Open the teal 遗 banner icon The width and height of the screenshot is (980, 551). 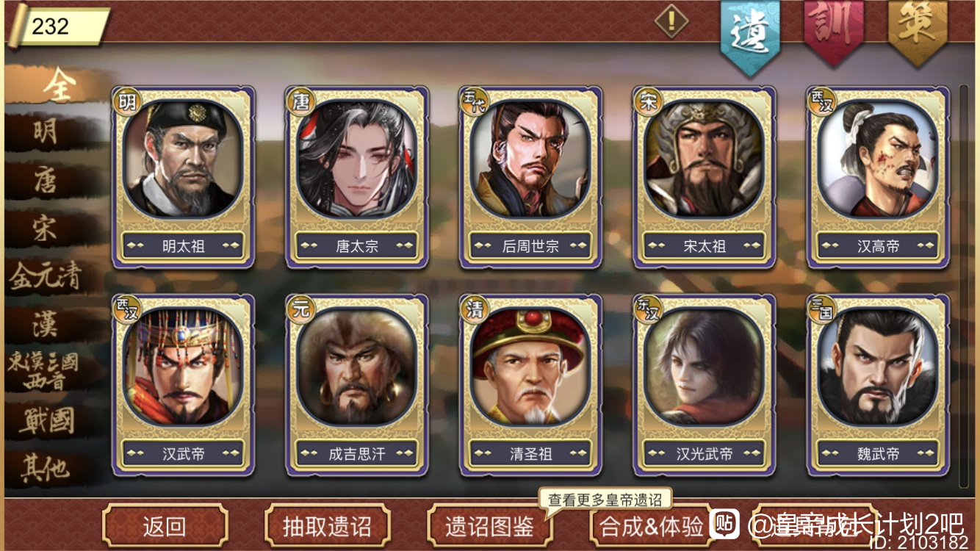point(749,35)
